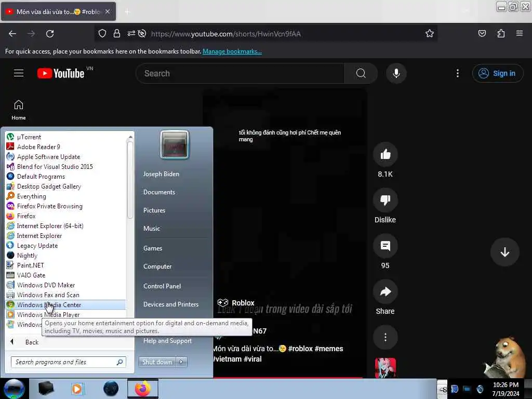Share the YouTube short

(x=385, y=292)
